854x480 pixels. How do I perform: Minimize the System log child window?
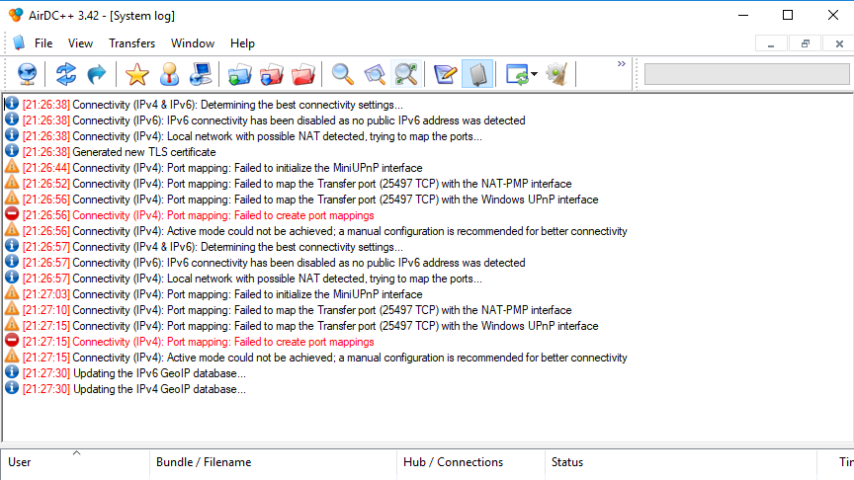[771, 44]
